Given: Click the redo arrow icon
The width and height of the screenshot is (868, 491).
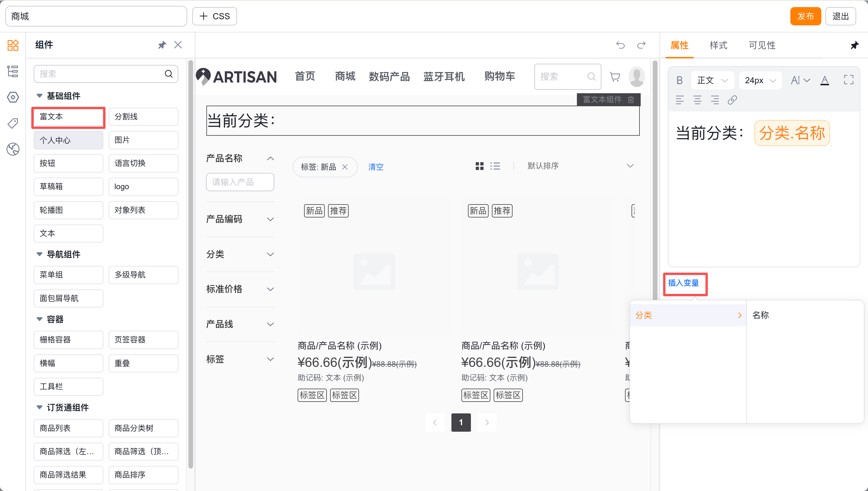Looking at the screenshot, I should pos(641,45).
